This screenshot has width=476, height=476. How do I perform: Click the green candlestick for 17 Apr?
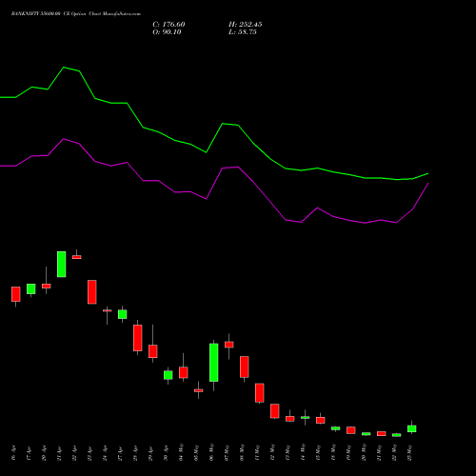tap(31, 289)
